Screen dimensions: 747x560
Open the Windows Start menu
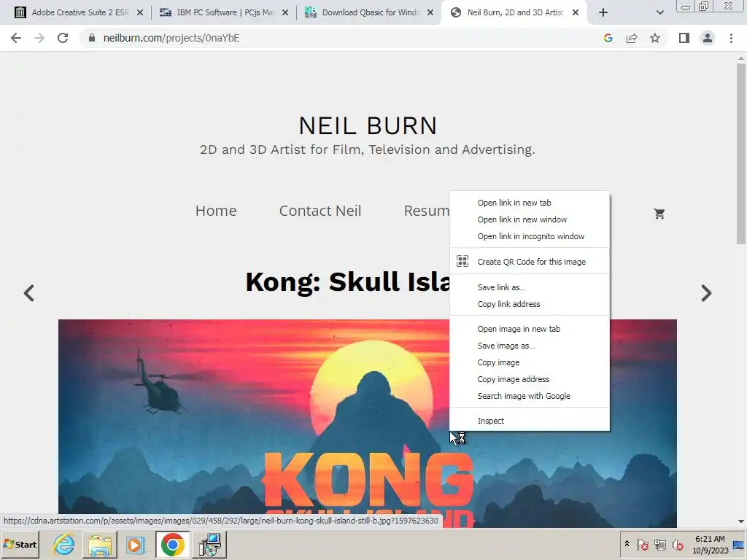tap(20, 544)
